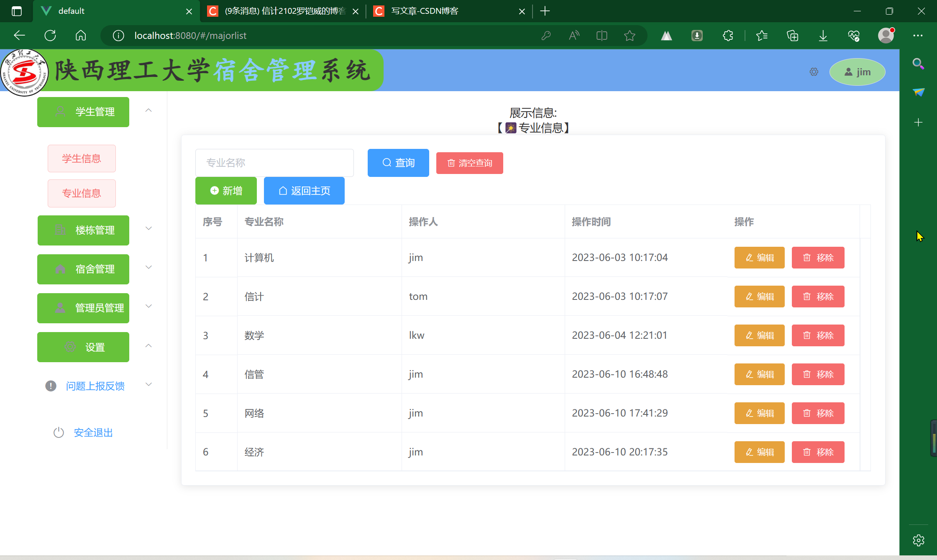Click the university logo emblem
This screenshot has width=937, height=560.
[24, 72]
